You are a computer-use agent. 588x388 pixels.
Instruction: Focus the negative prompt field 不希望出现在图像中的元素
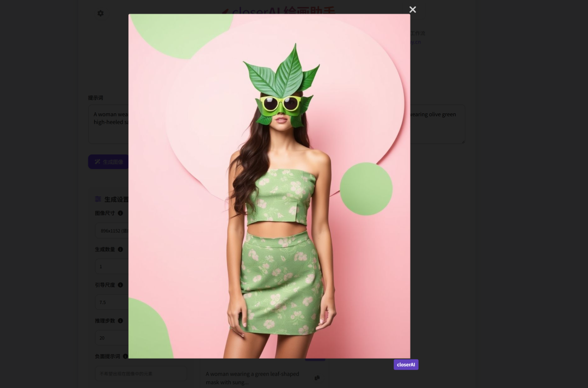tap(140, 374)
